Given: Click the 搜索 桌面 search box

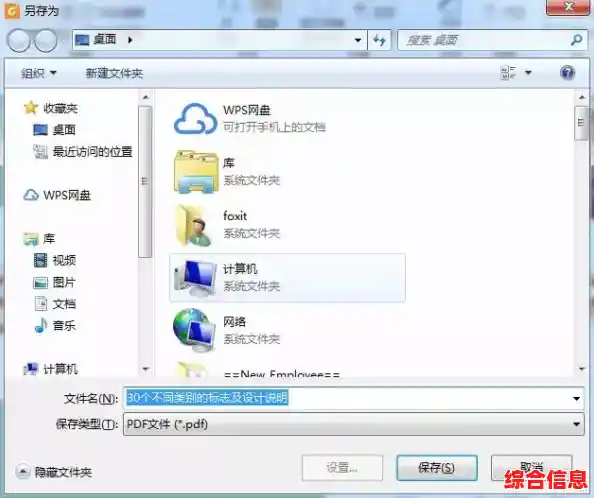Looking at the screenshot, I should 493,40.
